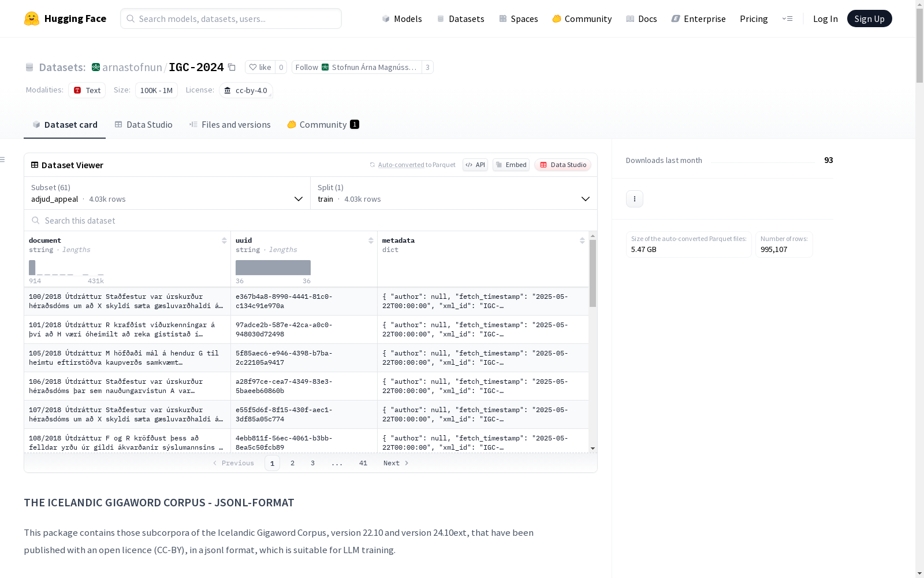Image resolution: width=924 pixels, height=578 pixels.
Task: Click uuid cell starting with 97adce2b
Action: (304, 329)
